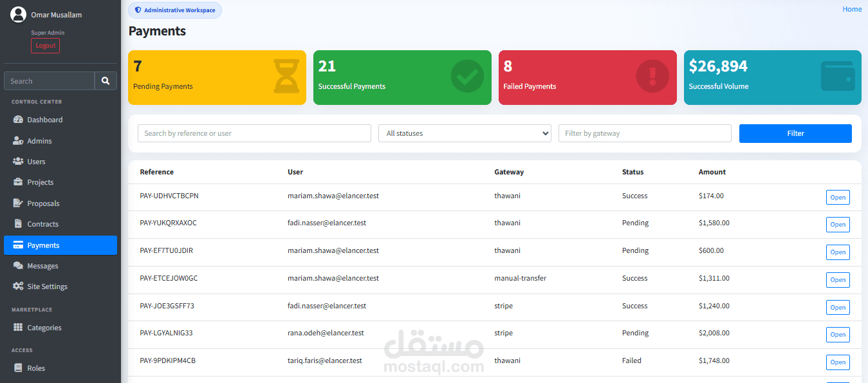Click reference PAY-UDHVCTBCPN text
Viewport: 868px width, 383px height.
(x=169, y=196)
